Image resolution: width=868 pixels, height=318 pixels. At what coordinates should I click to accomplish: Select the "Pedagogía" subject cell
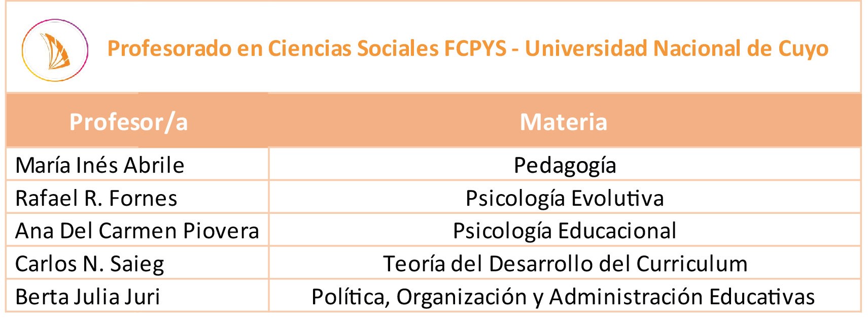565,166
